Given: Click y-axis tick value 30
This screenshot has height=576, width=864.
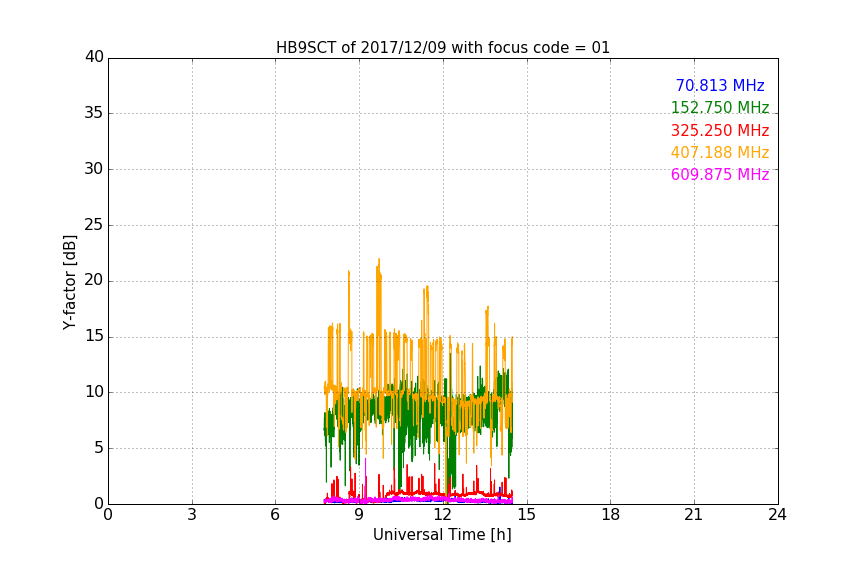Looking at the screenshot, I should click(x=94, y=169).
